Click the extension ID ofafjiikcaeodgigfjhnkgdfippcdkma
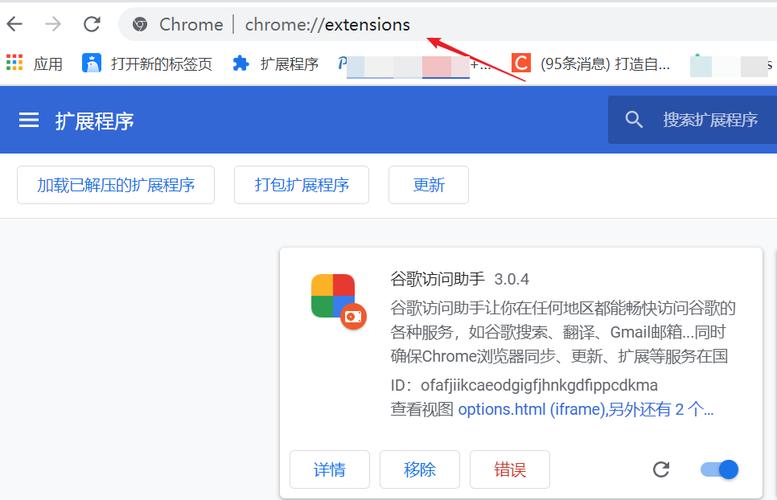The height and width of the screenshot is (500, 777). 539,385
